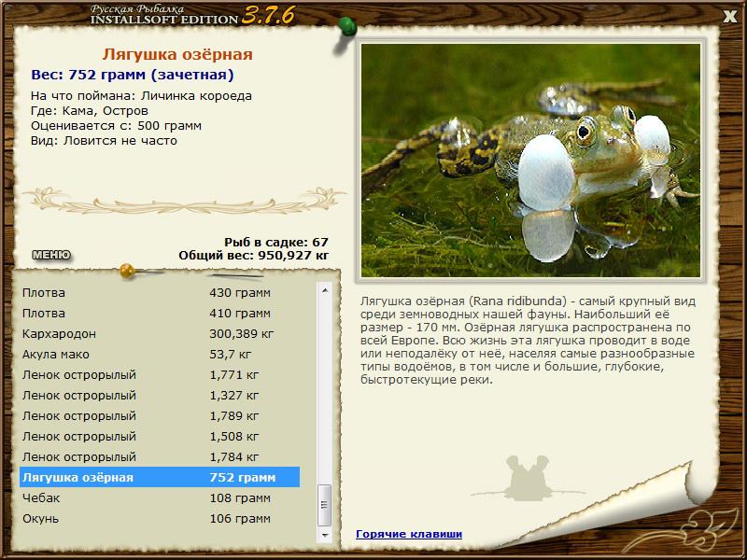
Task: Click the green pushpin icon
Action: (x=347, y=27)
